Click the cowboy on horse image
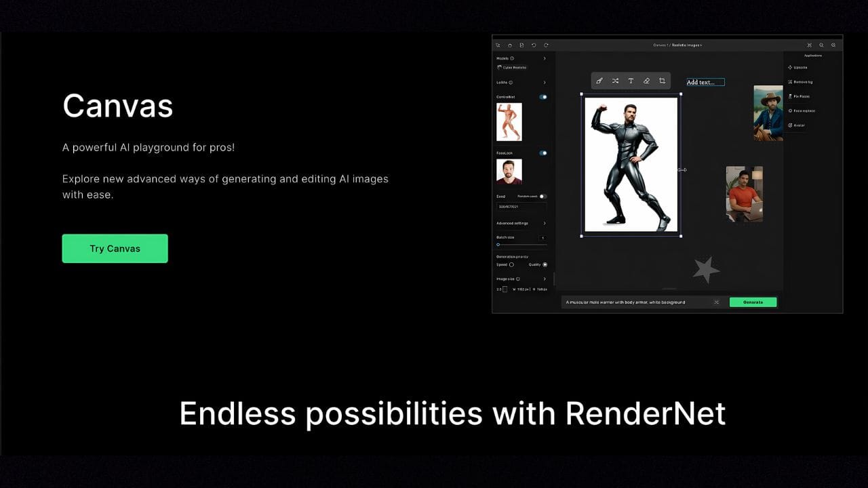This screenshot has width=868, height=488. [x=768, y=113]
